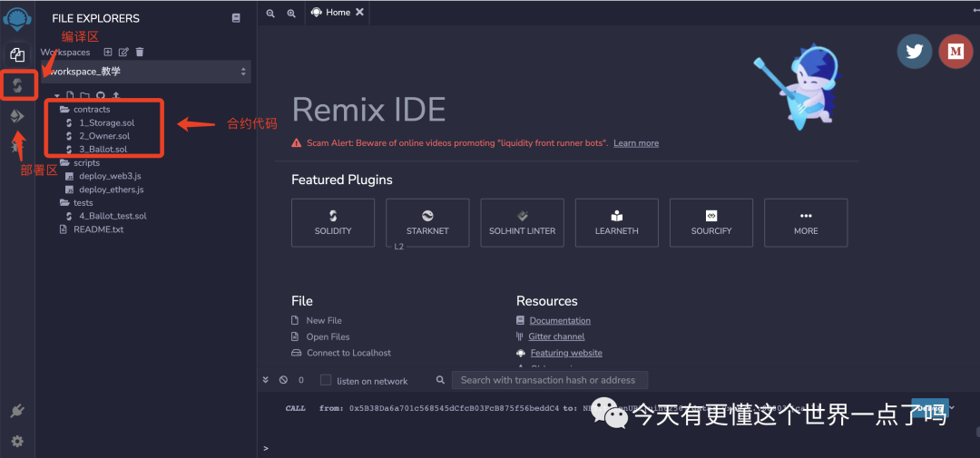Screen dimensions: 980x458
Task: Open the Medium round icon
Action: tap(955, 51)
